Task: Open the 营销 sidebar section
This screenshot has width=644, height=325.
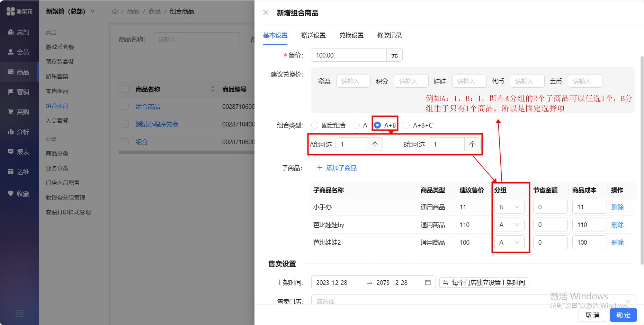Action: click(x=19, y=92)
